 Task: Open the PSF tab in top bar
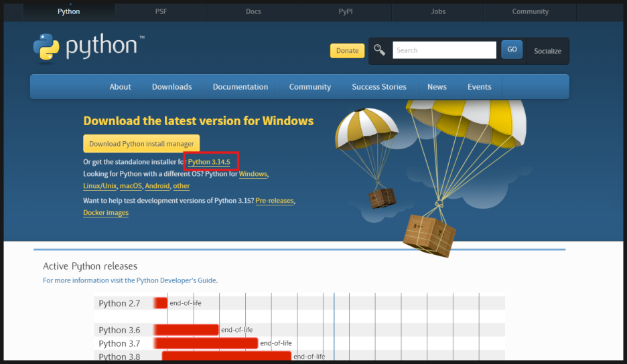point(161,11)
